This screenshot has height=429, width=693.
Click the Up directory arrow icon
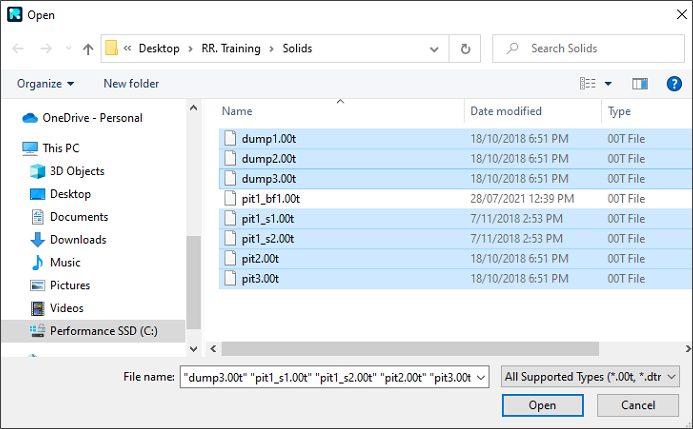88,48
